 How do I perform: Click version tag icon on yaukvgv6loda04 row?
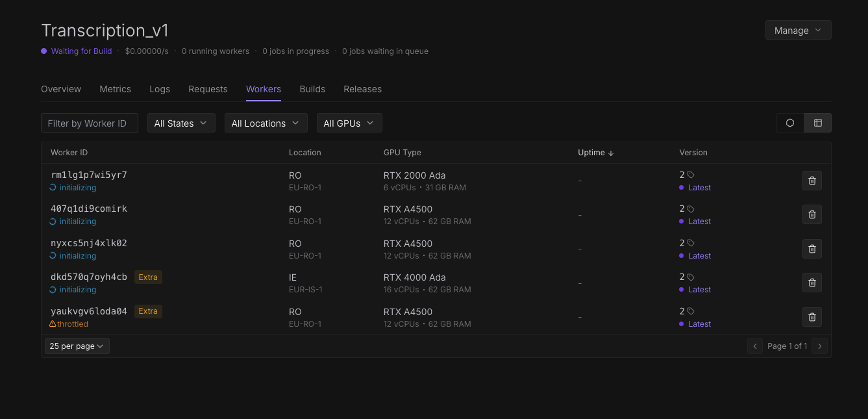(691, 311)
